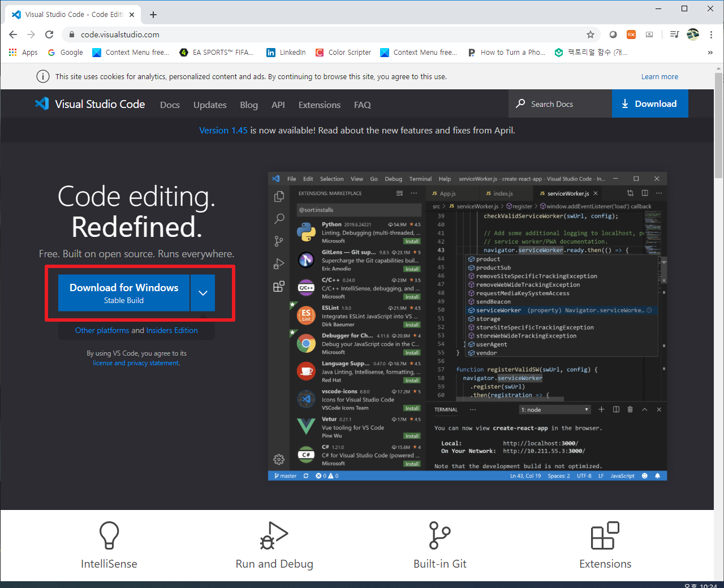Screen dimensions: 724x588
Task: Click the terminal trash icon
Action: [x=630, y=409]
